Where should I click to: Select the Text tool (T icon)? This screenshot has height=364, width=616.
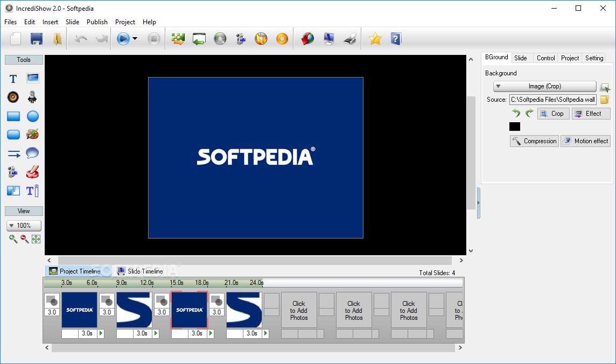point(13,79)
